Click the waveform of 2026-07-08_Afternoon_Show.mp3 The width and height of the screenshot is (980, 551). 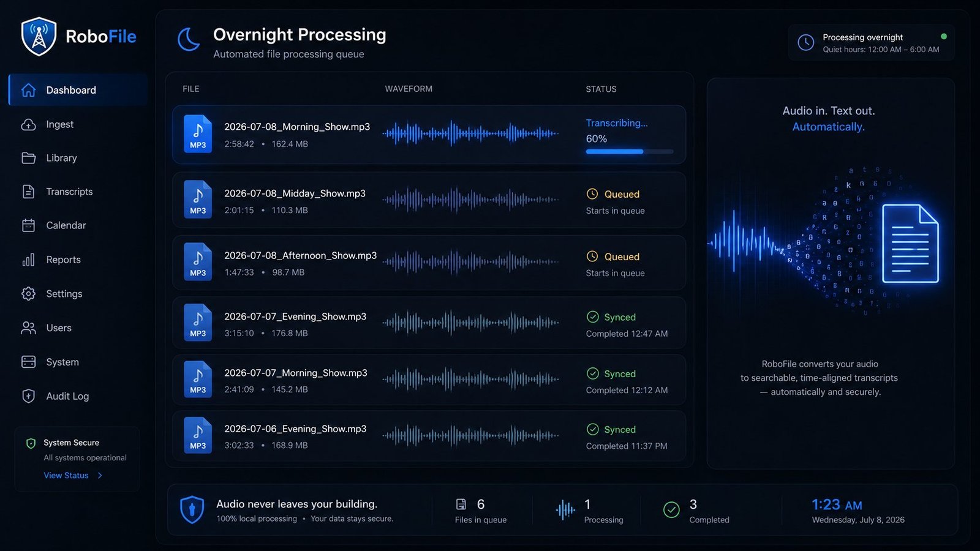(470, 261)
